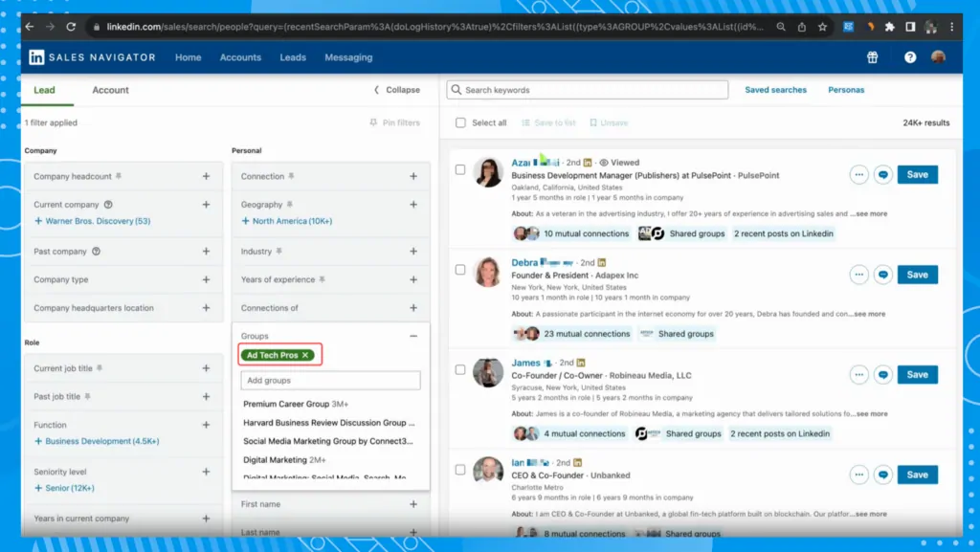Expand Company headquarters location filter
Image resolution: width=980 pixels, height=552 pixels.
pyautogui.click(x=207, y=308)
